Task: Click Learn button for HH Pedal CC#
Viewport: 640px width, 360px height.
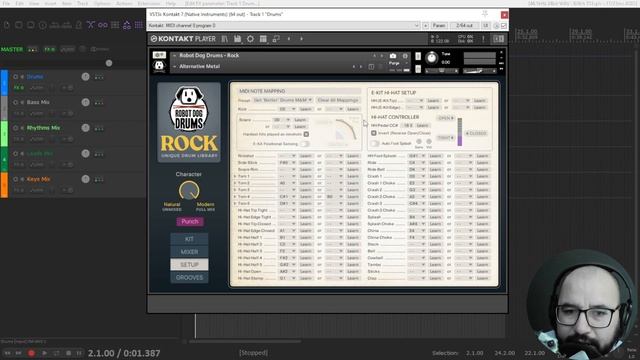Action: [422, 125]
